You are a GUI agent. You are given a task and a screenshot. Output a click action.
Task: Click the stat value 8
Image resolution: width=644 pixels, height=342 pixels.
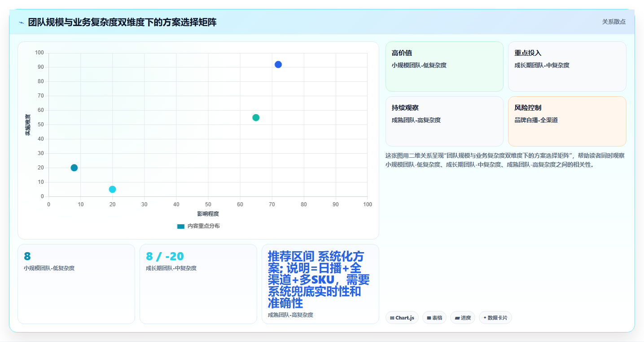point(27,256)
